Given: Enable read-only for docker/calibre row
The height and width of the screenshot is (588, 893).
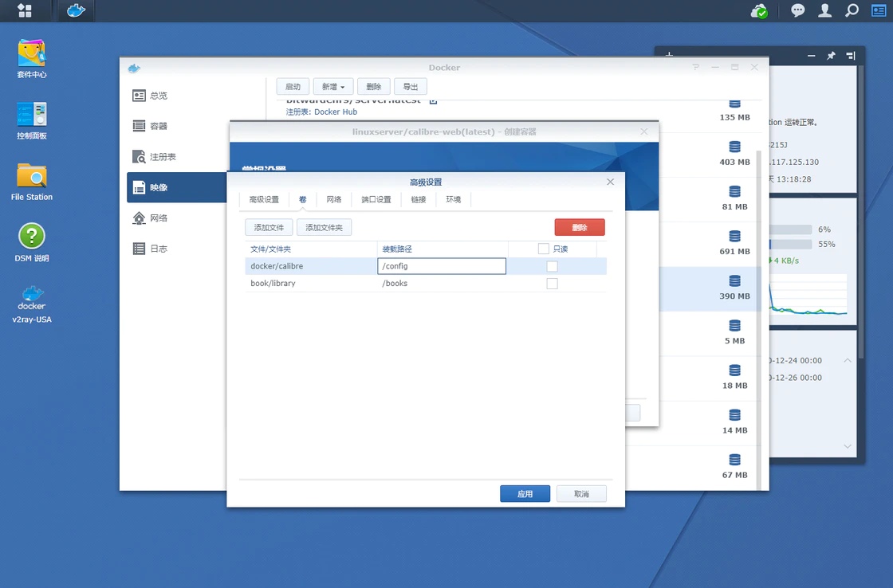Looking at the screenshot, I should click(552, 266).
